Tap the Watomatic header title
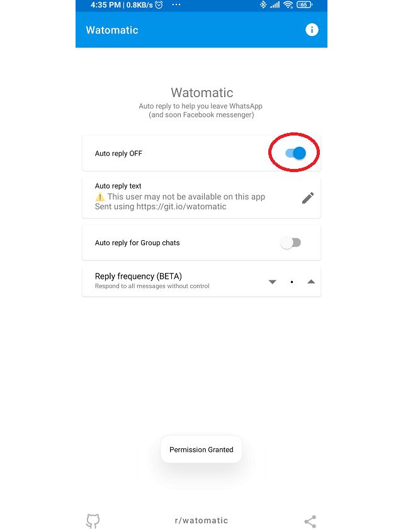Viewport: 403px width, 532px height. [112, 30]
